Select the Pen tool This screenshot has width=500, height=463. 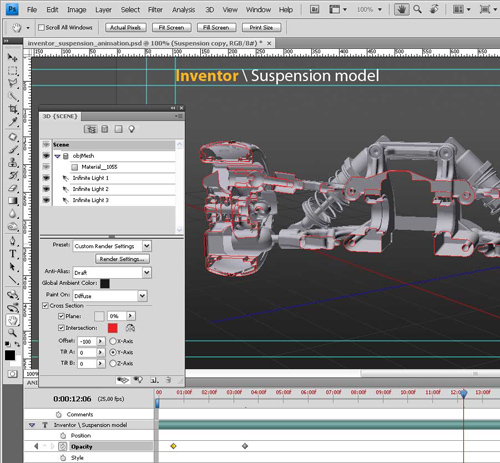[x=13, y=241]
